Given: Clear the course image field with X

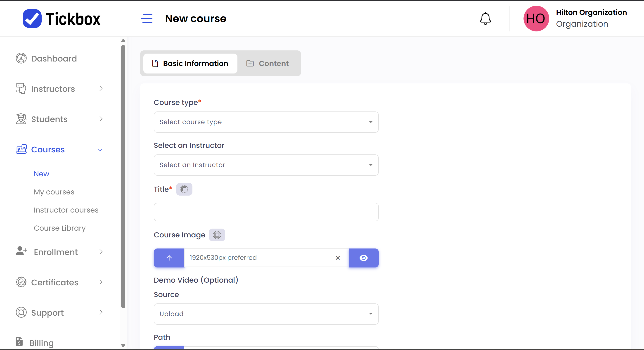Looking at the screenshot, I should [338, 258].
